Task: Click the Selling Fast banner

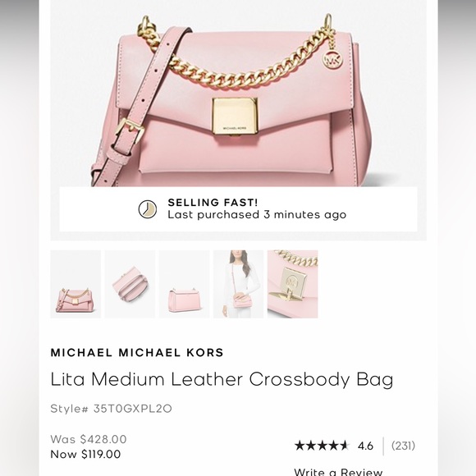Action: pos(238,209)
